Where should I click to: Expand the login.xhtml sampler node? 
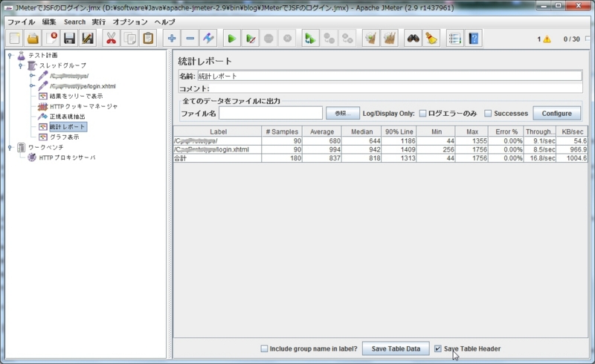32,86
